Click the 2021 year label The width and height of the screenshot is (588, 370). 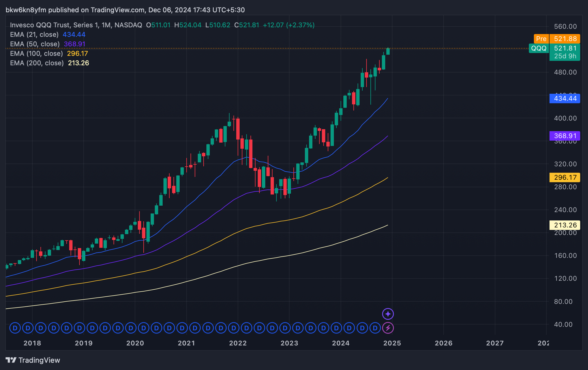(x=186, y=343)
